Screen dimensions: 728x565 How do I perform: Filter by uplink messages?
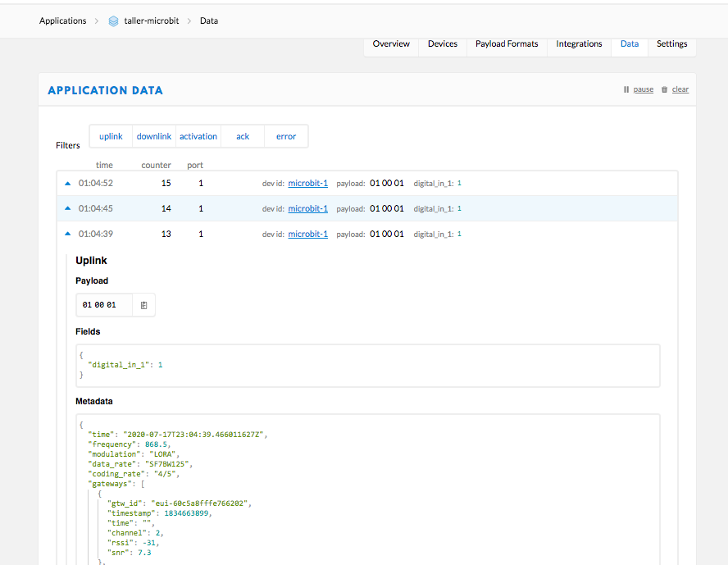111,136
